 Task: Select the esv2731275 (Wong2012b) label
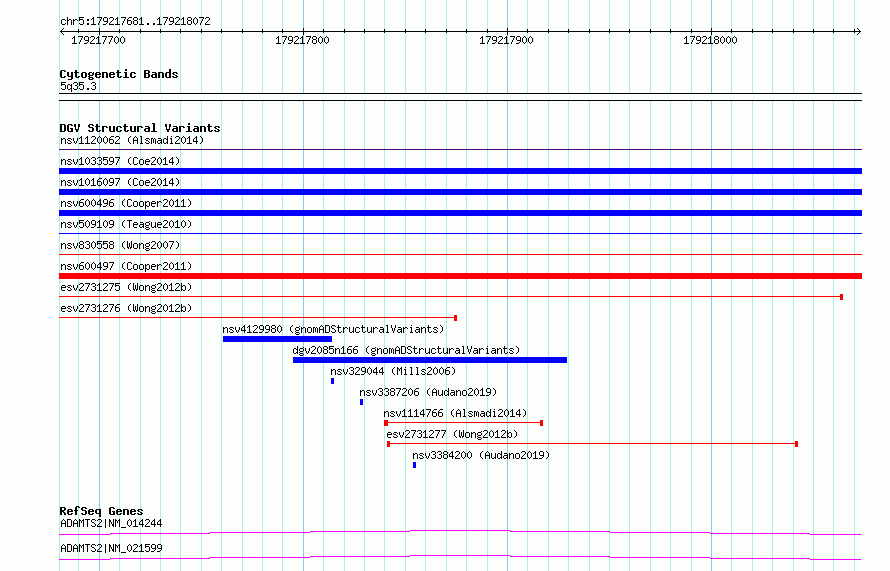click(x=126, y=287)
